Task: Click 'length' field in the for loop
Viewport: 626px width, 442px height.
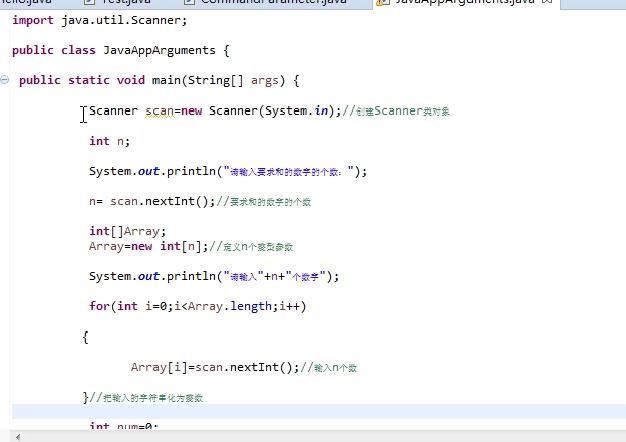Action: click(251, 306)
